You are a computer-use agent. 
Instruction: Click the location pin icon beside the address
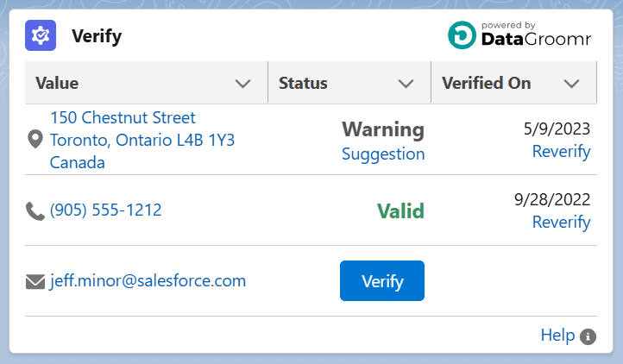click(35, 139)
